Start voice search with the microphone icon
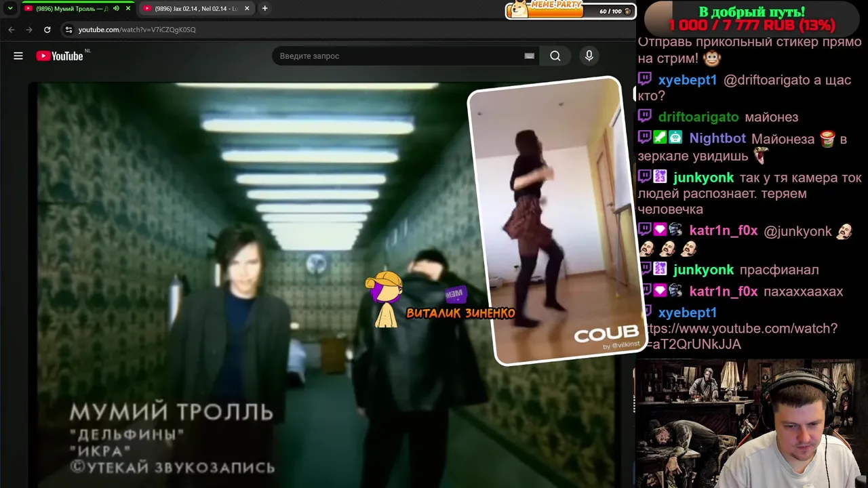 (589, 56)
